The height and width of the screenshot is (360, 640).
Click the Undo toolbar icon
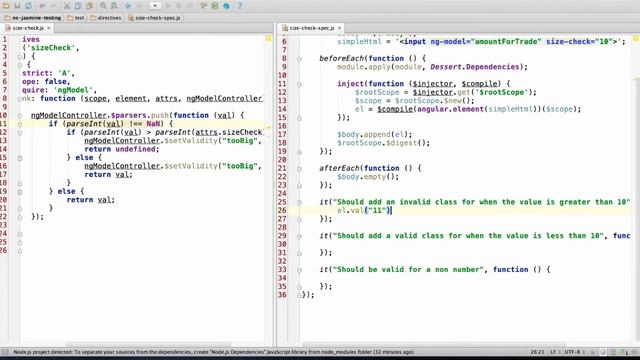tap(42, 6)
